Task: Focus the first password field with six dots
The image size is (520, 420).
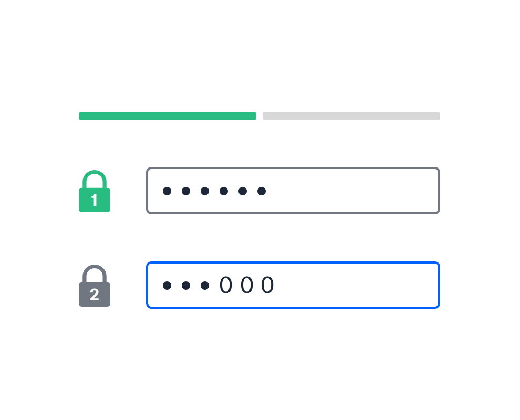Action: pyautogui.click(x=293, y=191)
